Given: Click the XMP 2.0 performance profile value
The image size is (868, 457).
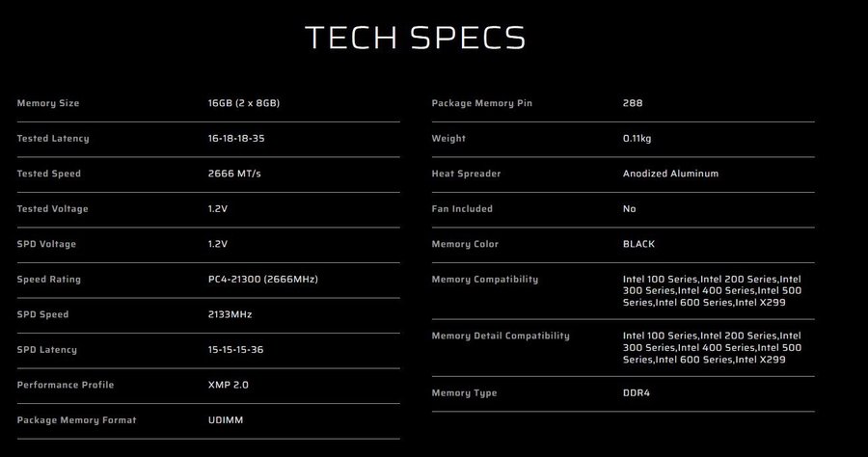Looking at the screenshot, I should 228,385.
